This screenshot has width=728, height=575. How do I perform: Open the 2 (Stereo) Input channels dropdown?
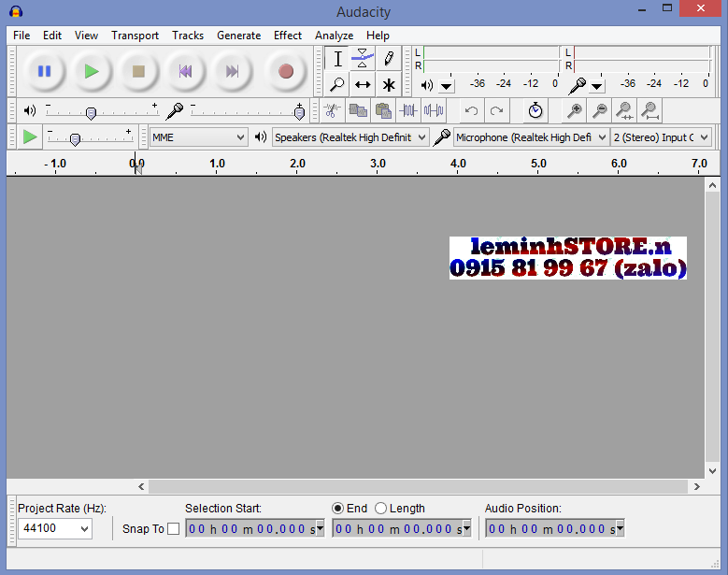pos(661,137)
